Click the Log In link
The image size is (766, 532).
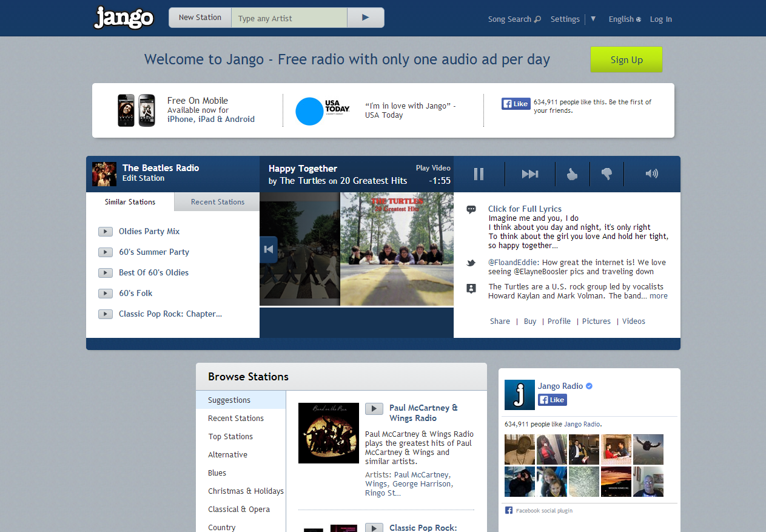click(660, 19)
